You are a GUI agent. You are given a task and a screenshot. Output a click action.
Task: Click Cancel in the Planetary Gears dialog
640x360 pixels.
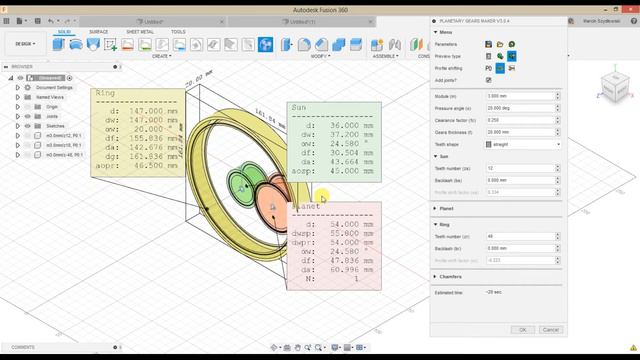[x=551, y=330]
